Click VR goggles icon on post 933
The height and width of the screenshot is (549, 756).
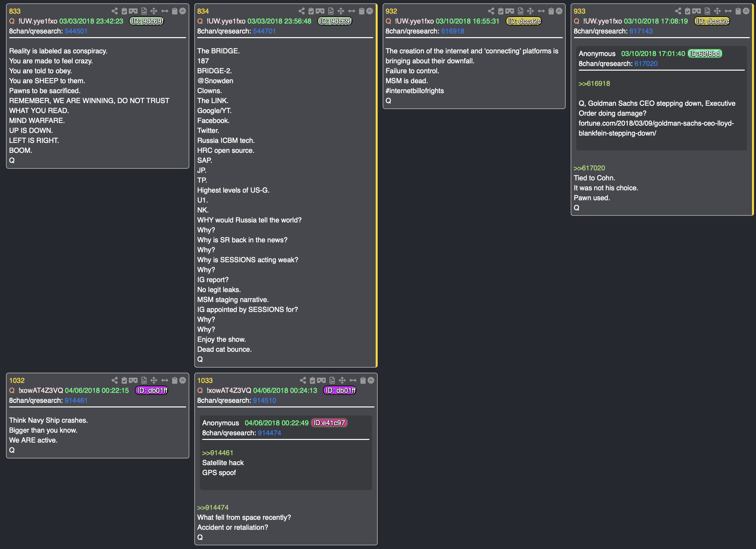[x=697, y=11]
